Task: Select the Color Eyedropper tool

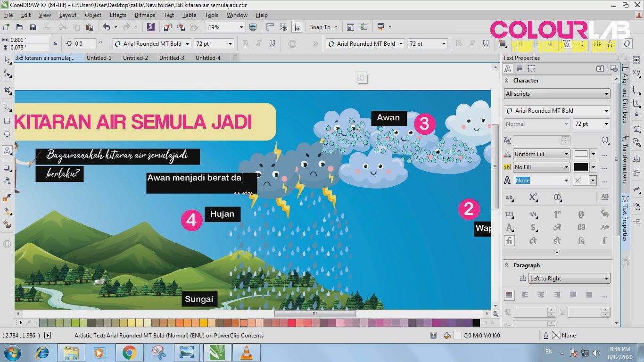Action: point(7,197)
